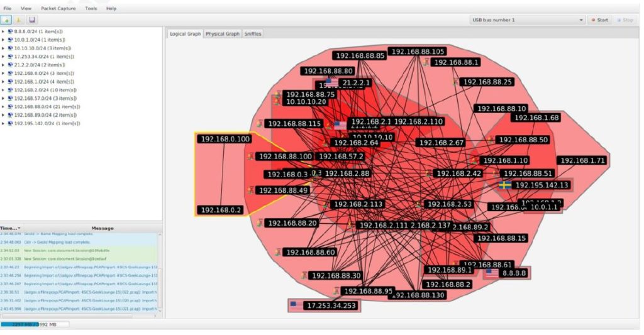Click the network icon beside 10.0.1.0/24
Viewport: 644px width, 335px height.
coord(10,40)
